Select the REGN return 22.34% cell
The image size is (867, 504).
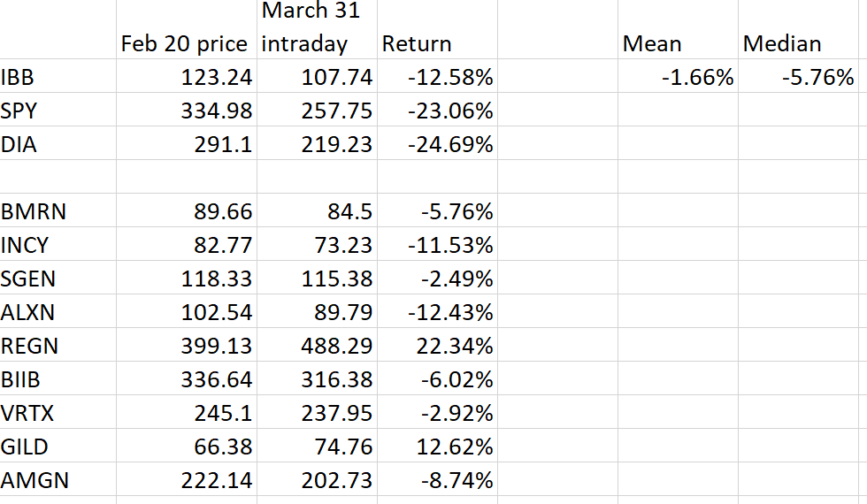(x=437, y=345)
